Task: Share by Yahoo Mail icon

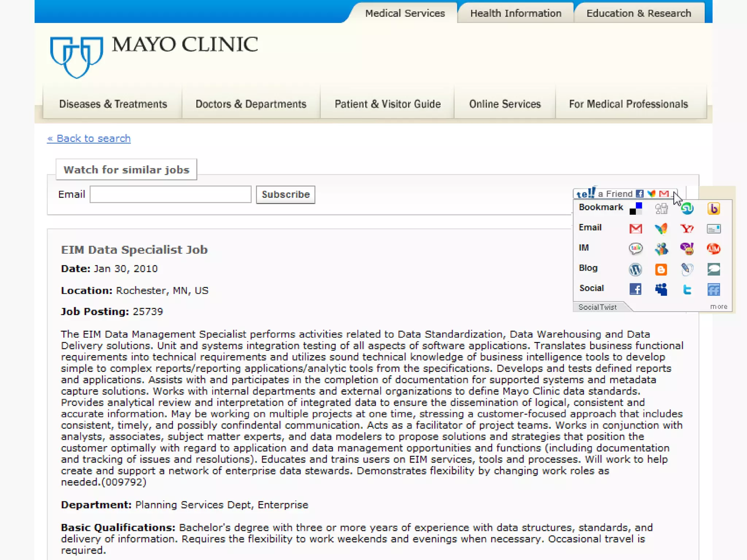Action: 687,229
